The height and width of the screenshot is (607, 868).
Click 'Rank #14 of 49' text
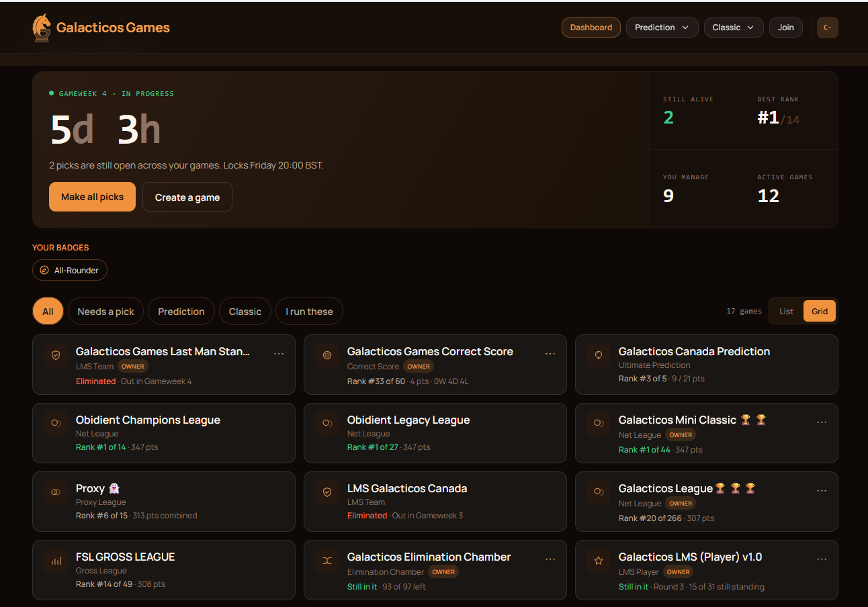pyautogui.click(x=104, y=584)
